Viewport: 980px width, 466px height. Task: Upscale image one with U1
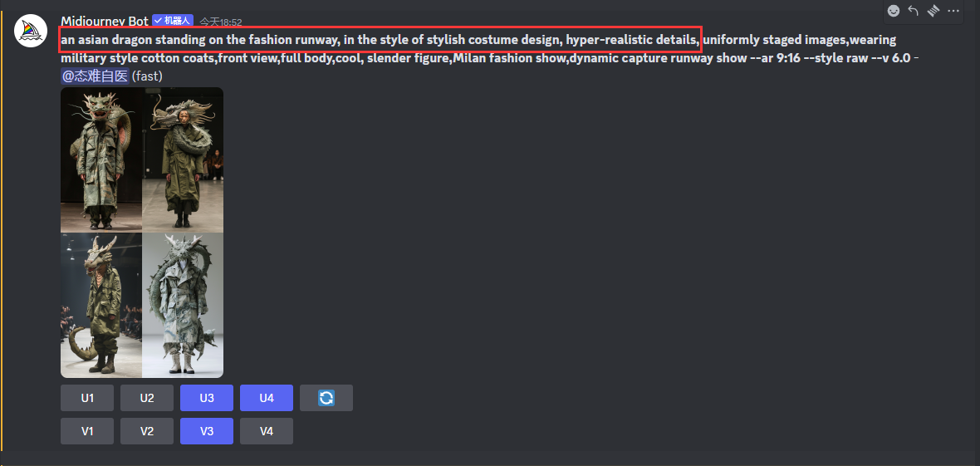[x=87, y=398]
